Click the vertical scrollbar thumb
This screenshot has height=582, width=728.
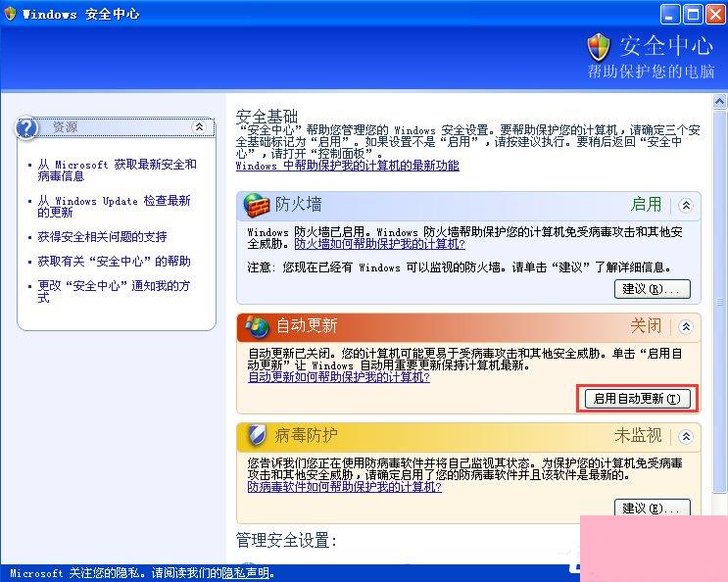pyautogui.click(x=719, y=302)
